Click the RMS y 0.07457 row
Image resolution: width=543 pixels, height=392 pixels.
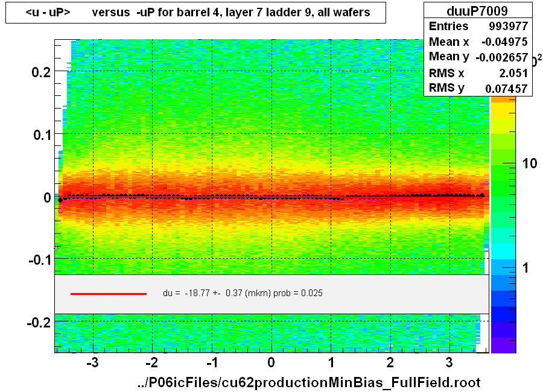pyautogui.click(x=478, y=88)
